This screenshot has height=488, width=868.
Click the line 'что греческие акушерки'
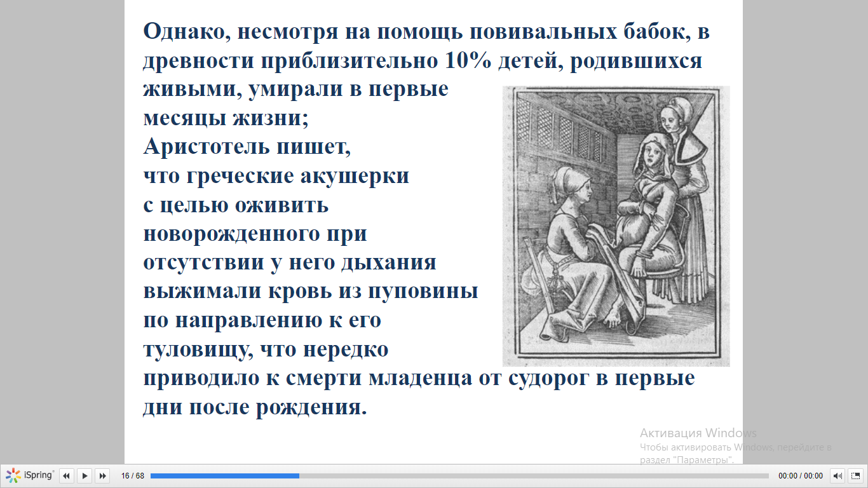(x=276, y=176)
